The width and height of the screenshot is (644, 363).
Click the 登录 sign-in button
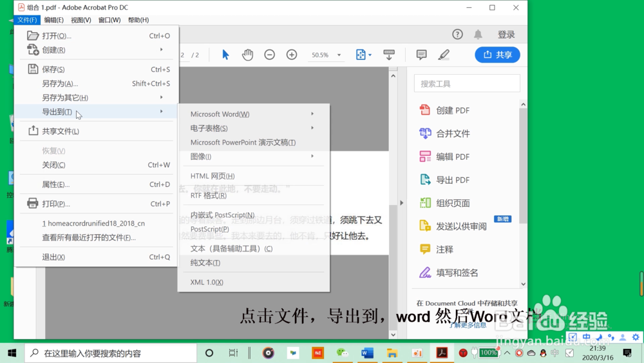point(506,35)
